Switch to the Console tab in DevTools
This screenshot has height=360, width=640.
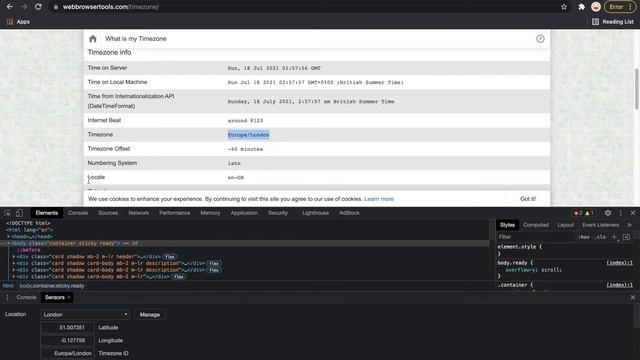[78, 213]
